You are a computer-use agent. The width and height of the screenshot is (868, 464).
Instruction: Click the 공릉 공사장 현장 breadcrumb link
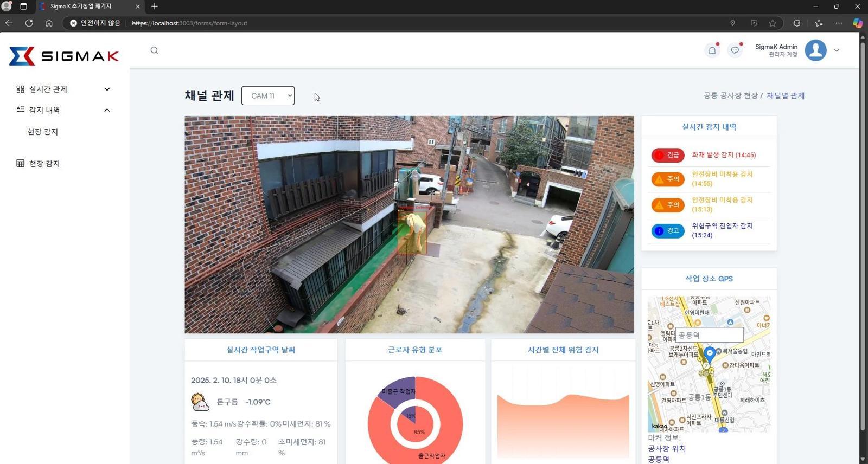tap(730, 96)
